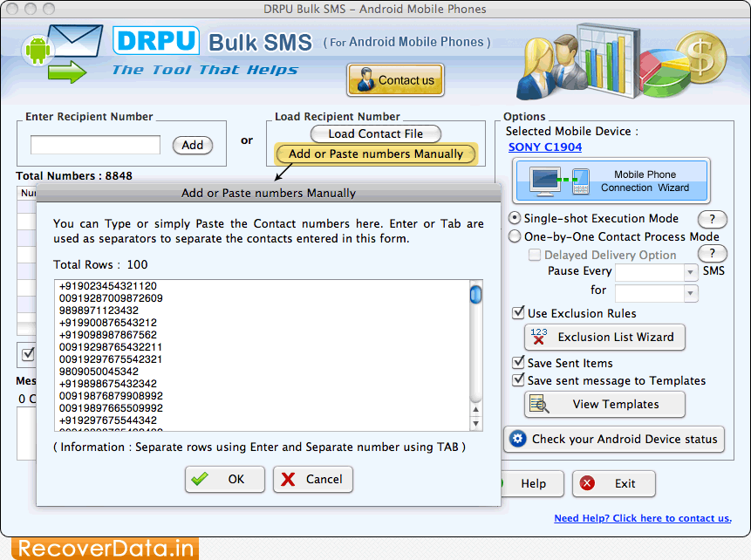The width and height of the screenshot is (751, 560).
Task: Click 'Need Help? Click here to contact us'
Action: pos(643,517)
